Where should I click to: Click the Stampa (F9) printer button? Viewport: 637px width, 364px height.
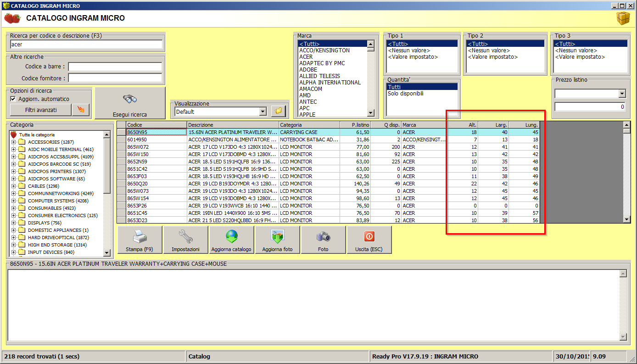pos(140,240)
